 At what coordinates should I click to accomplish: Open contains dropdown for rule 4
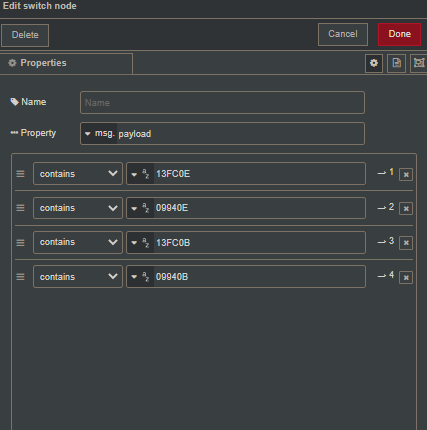[x=78, y=276]
